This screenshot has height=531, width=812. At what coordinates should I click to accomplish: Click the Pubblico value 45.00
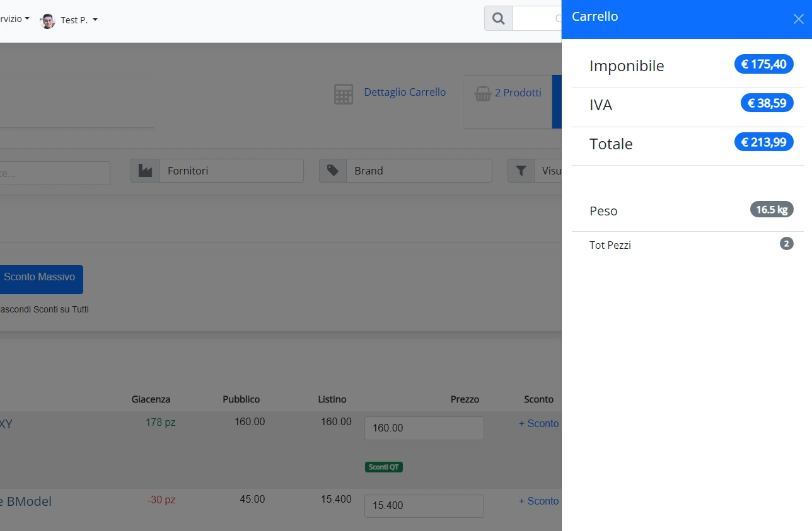coord(252,499)
